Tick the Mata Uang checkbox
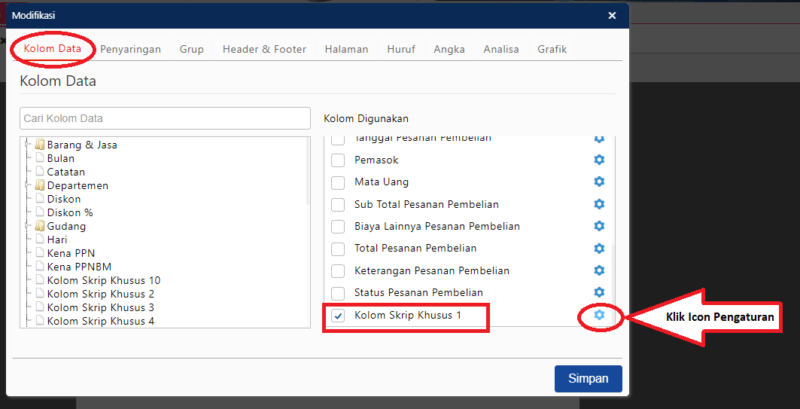 click(338, 182)
